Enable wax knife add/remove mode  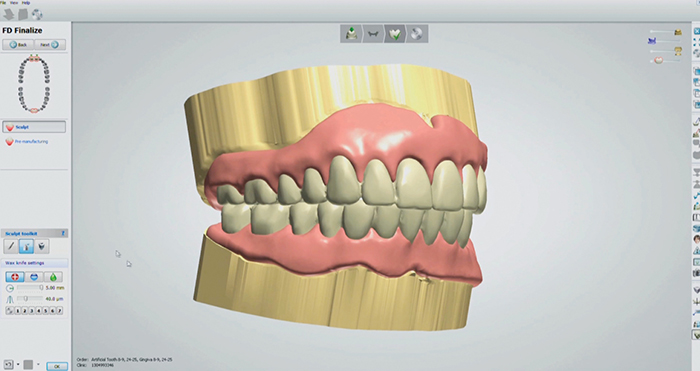coord(15,277)
